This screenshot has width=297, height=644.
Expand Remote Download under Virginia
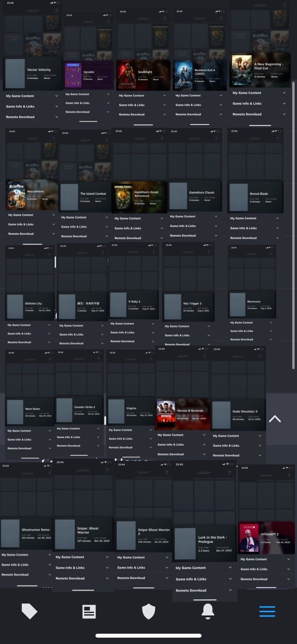130,447
